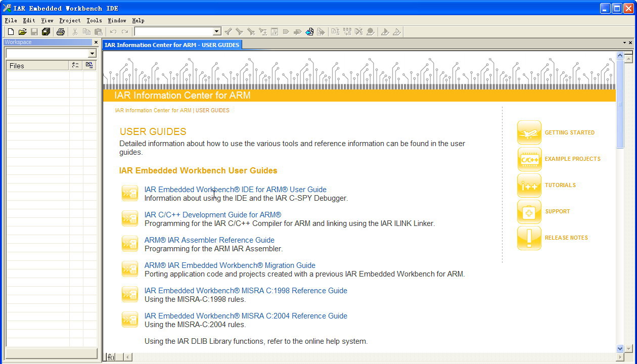
Task: Click breadcrumb IAR Information Center for ARM
Action: click(153, 110)
